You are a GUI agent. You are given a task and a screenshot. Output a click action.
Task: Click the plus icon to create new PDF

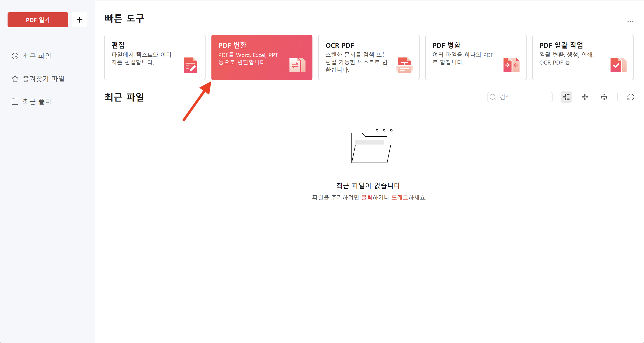(79, 20)
